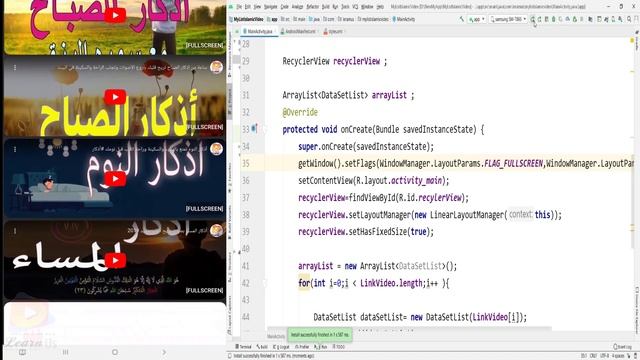This screenshot has width=640, height=360.
Task: Click the Make Project hammer icon
Action: (x=462, y=19)
